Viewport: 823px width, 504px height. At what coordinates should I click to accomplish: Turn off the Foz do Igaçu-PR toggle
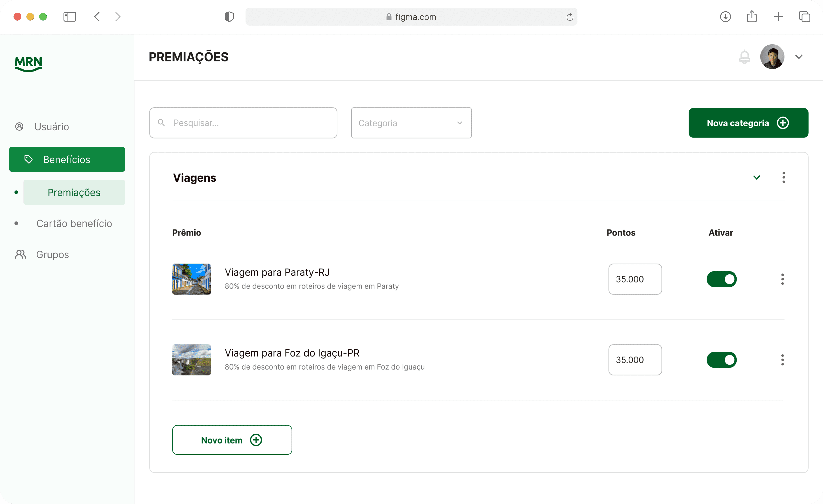pos(721,360)
